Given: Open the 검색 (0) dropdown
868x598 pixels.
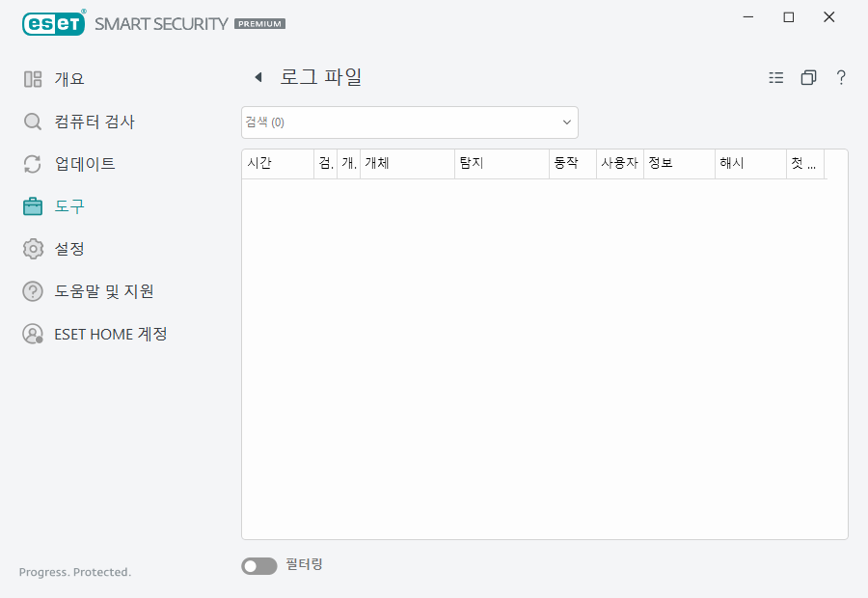Looking at the screenshot, I should [409, 122].
